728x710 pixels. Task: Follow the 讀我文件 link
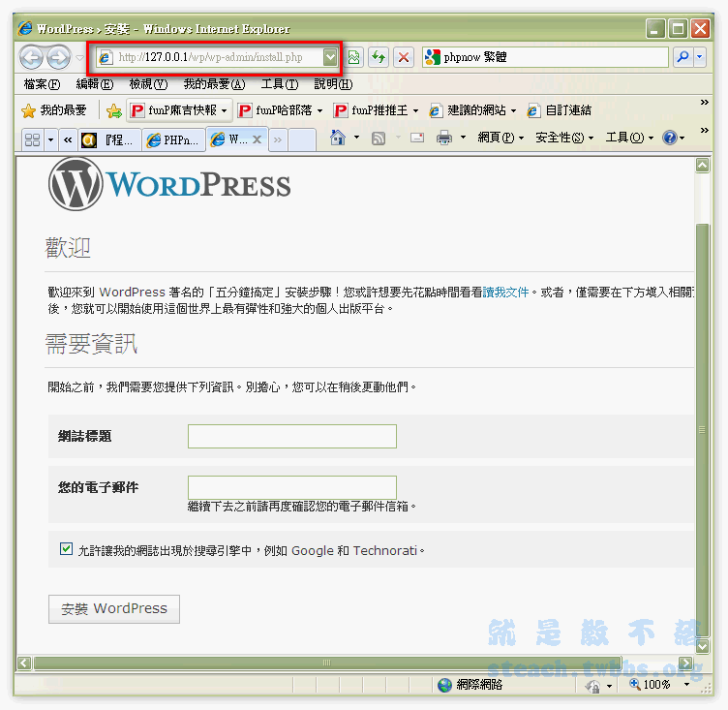click(505, 293)
